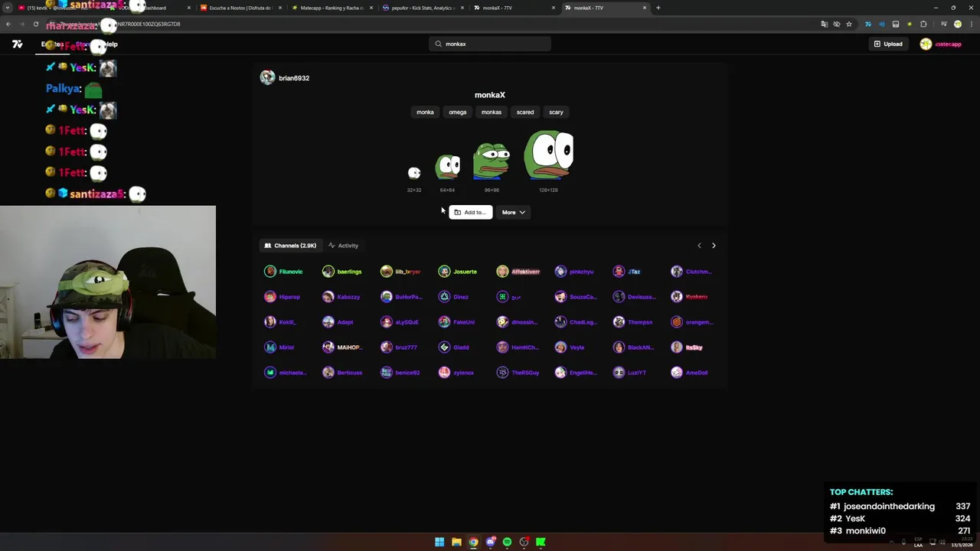
Task: Open channel ItsSky
Action: 688,347
